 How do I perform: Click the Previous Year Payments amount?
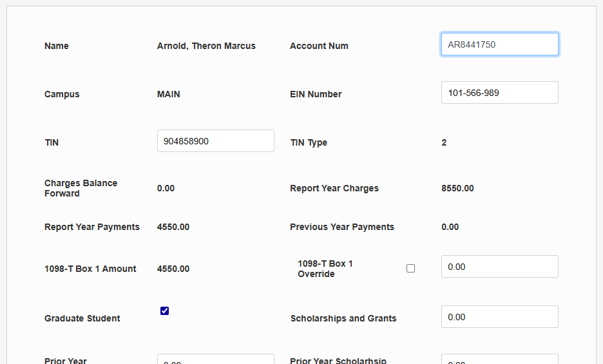pyautogui.click(x=450, y=227)
